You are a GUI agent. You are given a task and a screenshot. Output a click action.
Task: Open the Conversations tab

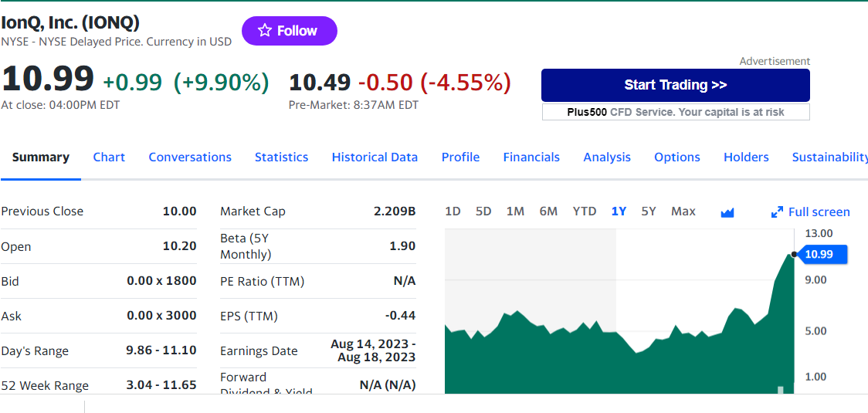point(190,157)
